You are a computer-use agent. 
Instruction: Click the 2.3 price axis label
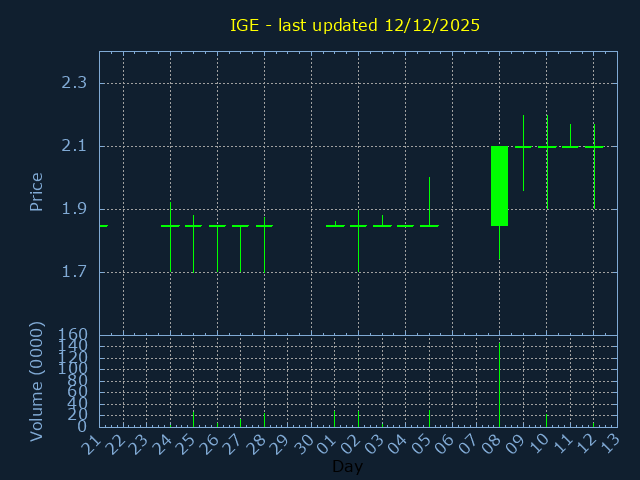pyautogui.click(x=74, y=83)
